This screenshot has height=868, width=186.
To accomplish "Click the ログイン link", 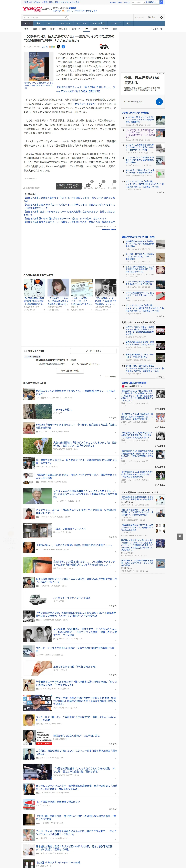I will tap(57, 11).
